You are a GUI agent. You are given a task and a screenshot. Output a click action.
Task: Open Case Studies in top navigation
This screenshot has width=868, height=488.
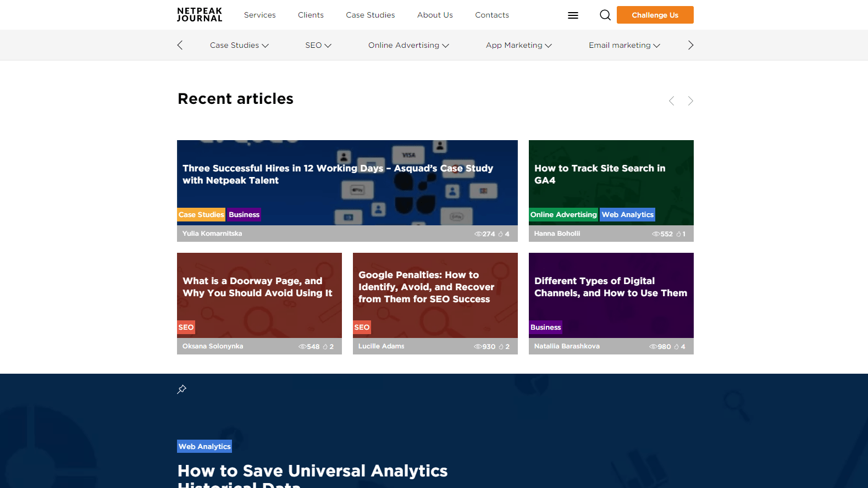click(x=371, y=15)
